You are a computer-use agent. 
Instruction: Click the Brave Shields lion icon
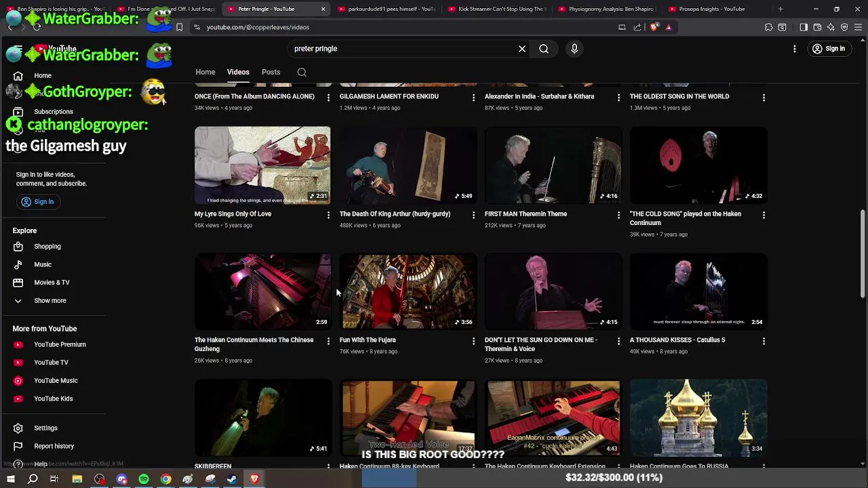pos(654,27)
